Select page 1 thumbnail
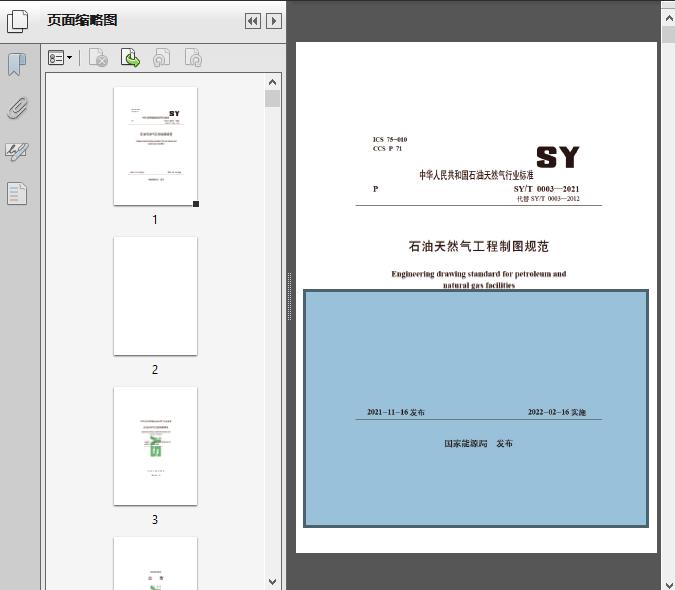Viewport: 675px width, 590px height. point(155,146)
